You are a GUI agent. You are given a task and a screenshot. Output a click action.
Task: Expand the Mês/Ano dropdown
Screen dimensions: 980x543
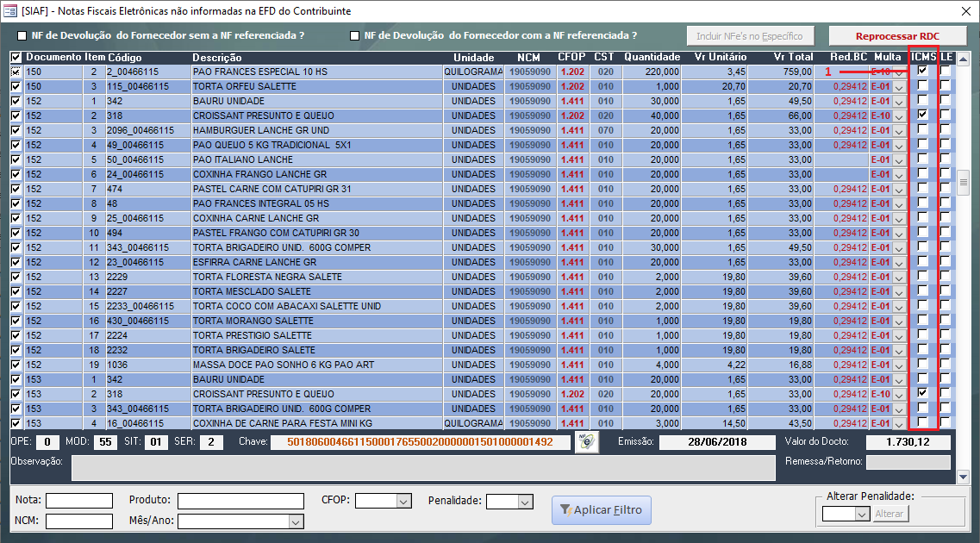296,521
